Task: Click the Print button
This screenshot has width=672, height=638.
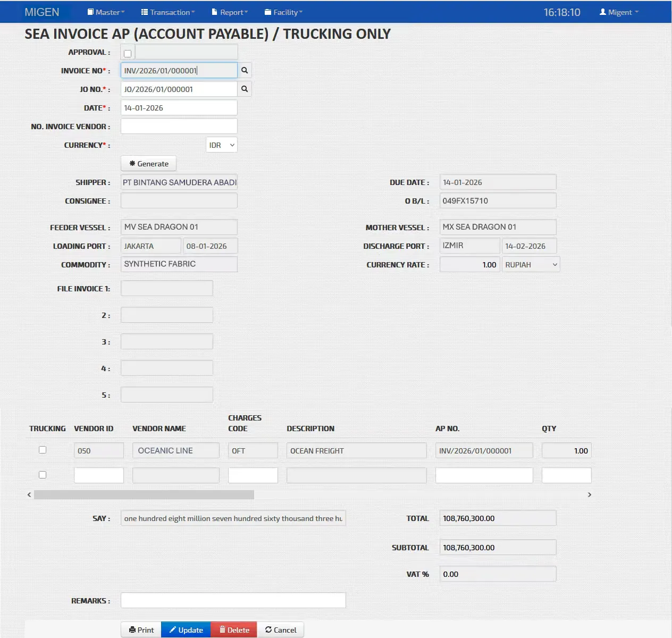Action: 141,630
